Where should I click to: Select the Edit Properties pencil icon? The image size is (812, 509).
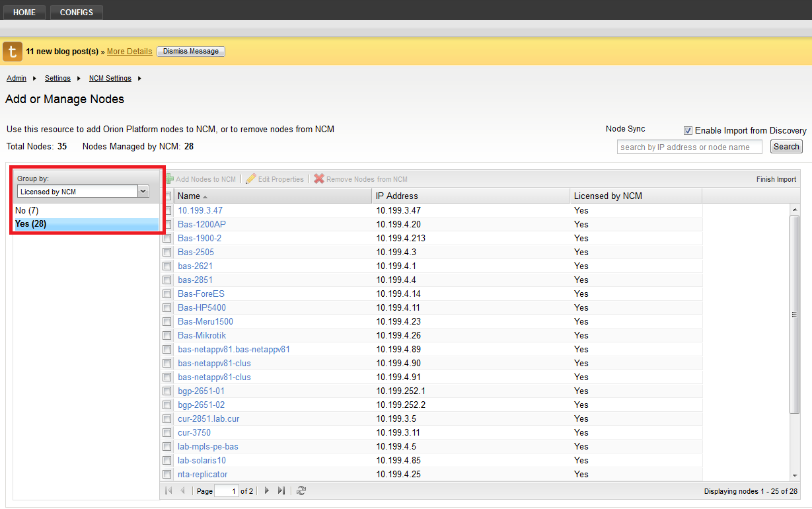(250, 178)
